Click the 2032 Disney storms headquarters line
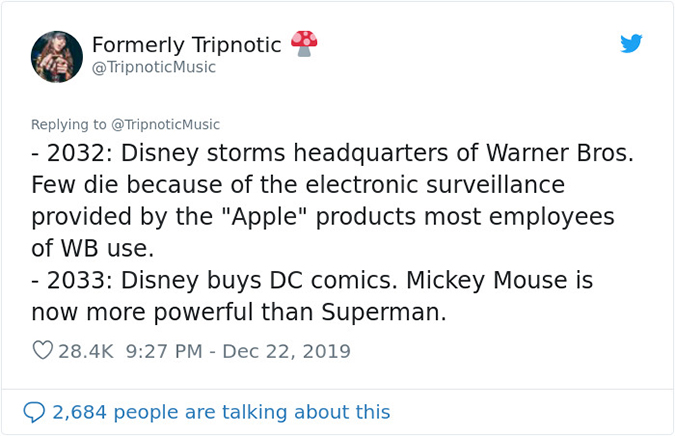This screenshot has width=675, height=436. [330, 157]
